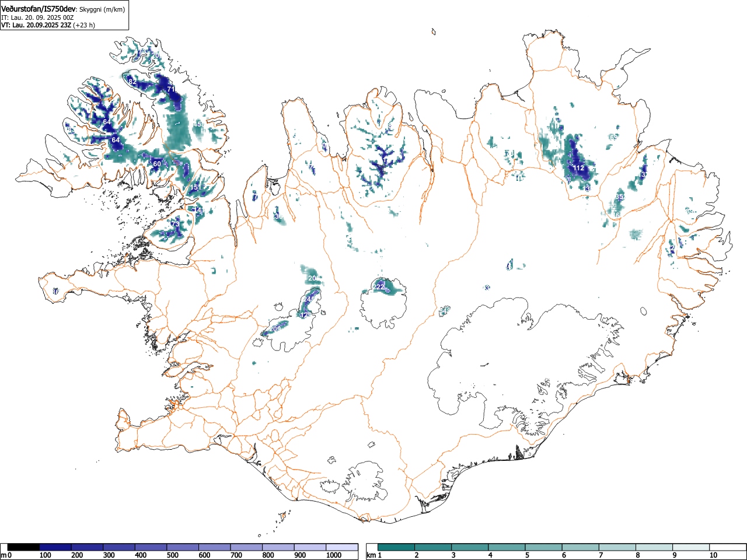This screenshot has width=747, height=560.
Task: Select the 600–700 m legend swatch
Action: [215, 547]
